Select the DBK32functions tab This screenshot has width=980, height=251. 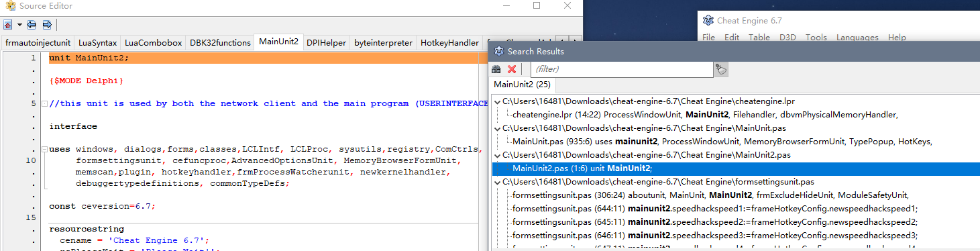[x=220, y=43]
